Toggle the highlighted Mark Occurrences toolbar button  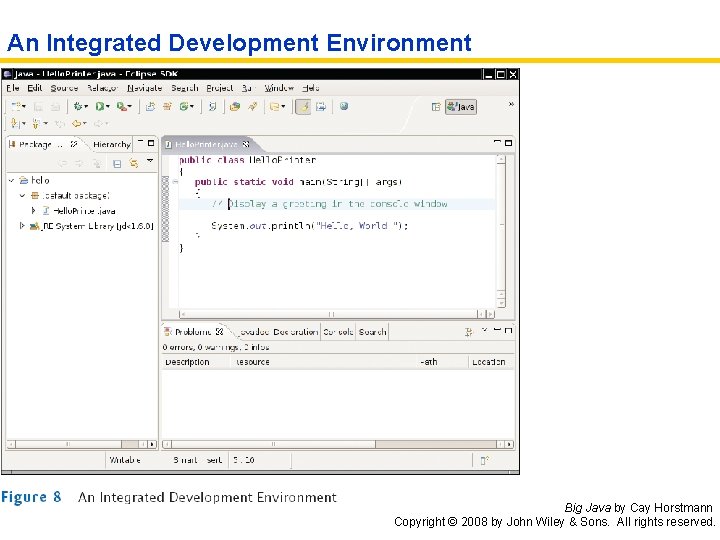click(303, 107)
